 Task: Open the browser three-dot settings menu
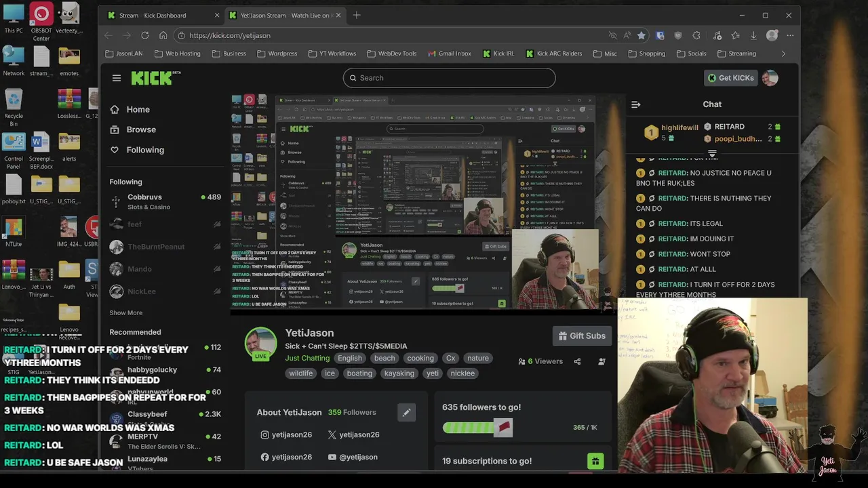[x=790, y=35]
